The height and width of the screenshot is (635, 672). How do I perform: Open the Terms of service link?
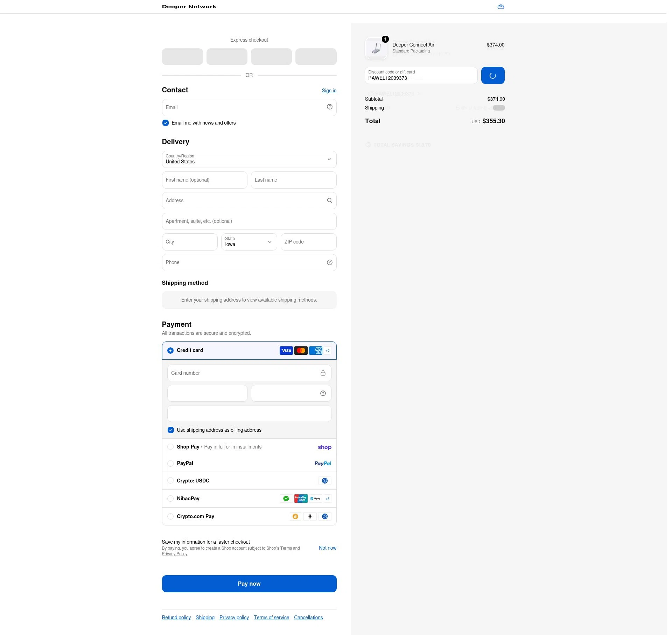pyautogui.click(x=272, y=618)
